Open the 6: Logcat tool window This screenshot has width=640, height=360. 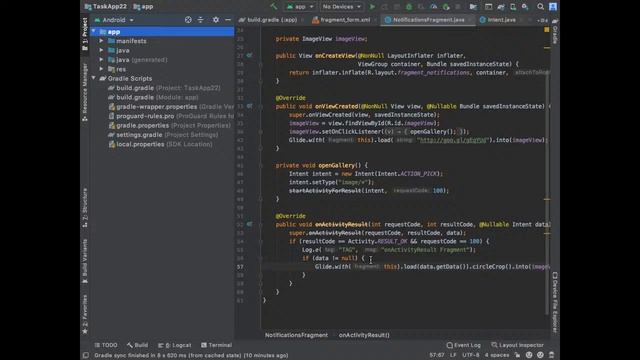click(175, 345)
